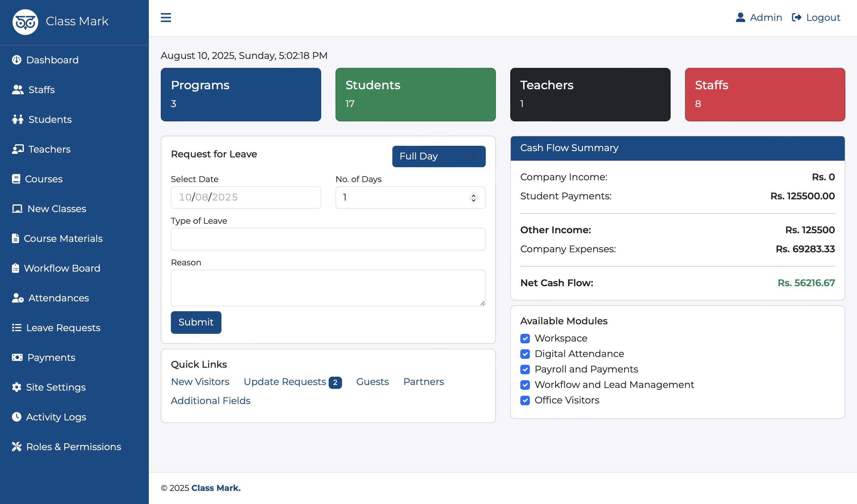Open the Update Requests quick link
857x504 pixels.
tap(285, 382)
